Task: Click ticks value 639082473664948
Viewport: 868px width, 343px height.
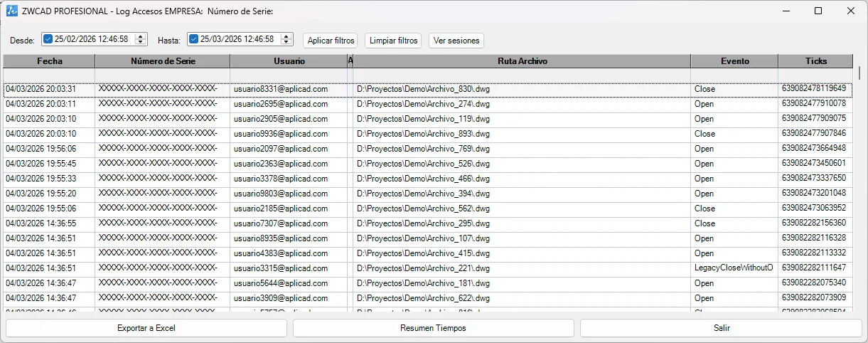Action: [814, 149]
